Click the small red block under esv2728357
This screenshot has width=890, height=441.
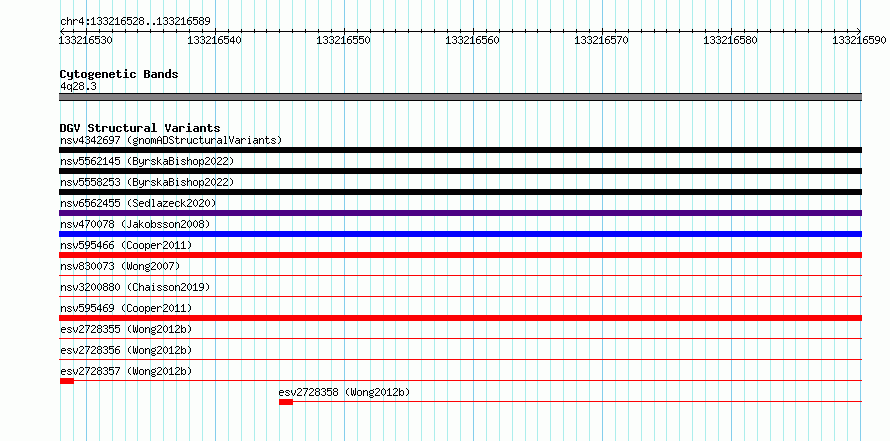point(66,381)
